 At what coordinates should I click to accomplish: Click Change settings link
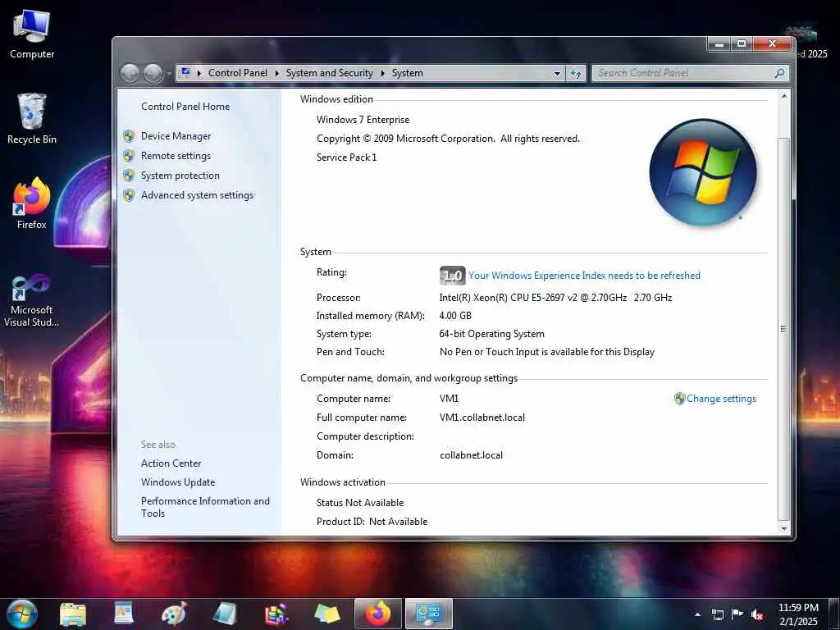pyautogui.click(x=721, y=399)
